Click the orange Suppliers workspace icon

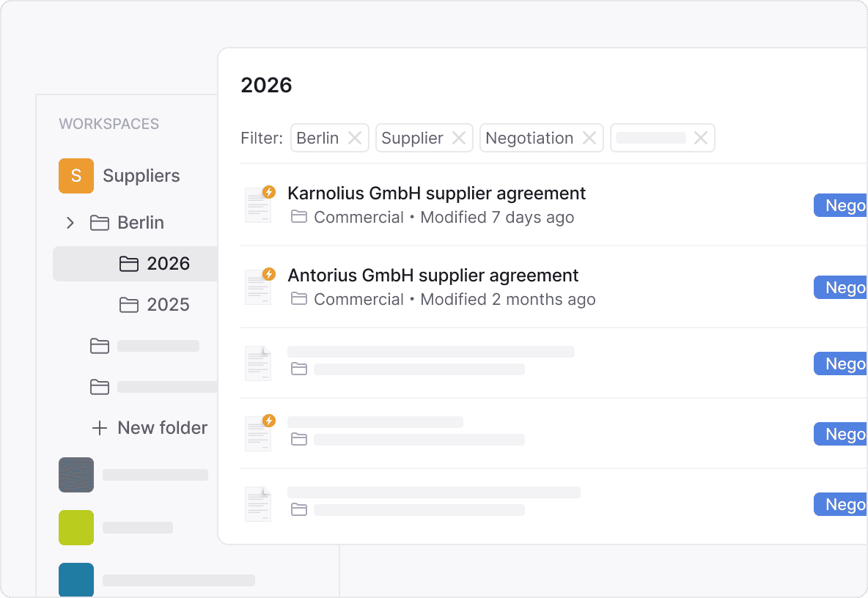point(76,176)
